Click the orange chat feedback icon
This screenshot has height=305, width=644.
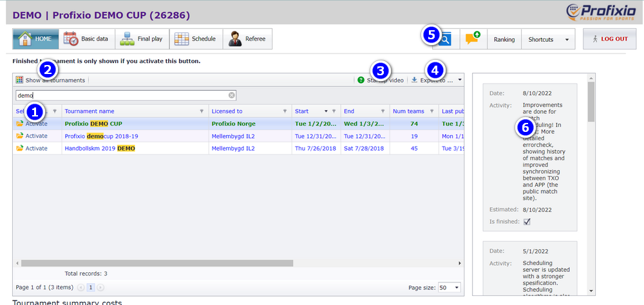[x=473, y=39]
